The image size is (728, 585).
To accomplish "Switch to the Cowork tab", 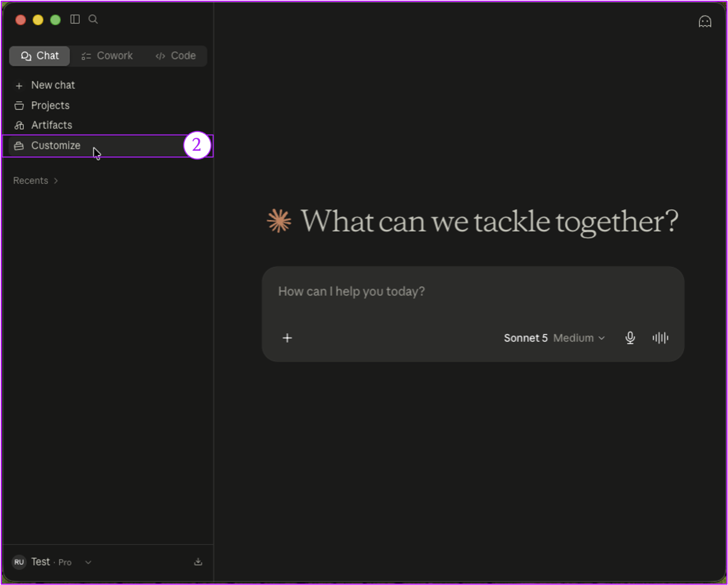I will coord(107,56).
